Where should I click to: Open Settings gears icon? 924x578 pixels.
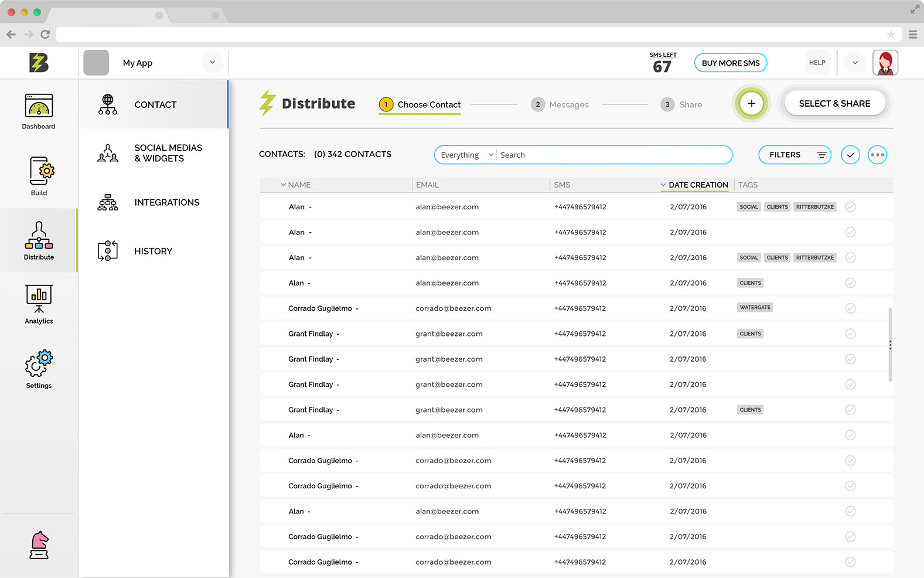[39, 363]
